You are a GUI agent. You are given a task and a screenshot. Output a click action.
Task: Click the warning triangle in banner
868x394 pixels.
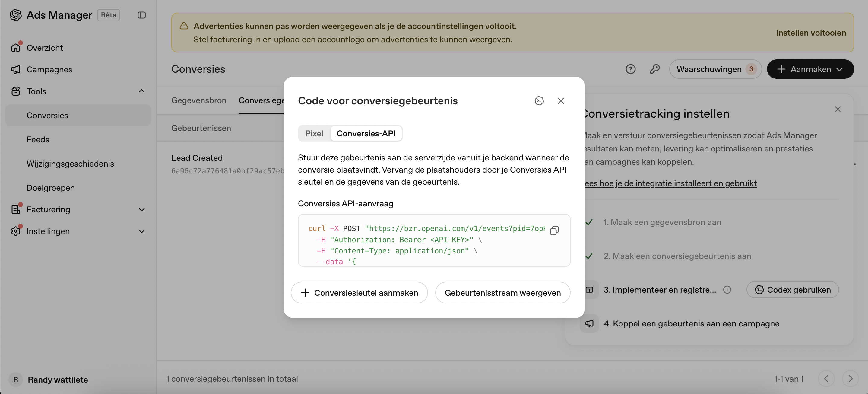tap(184, 26)
